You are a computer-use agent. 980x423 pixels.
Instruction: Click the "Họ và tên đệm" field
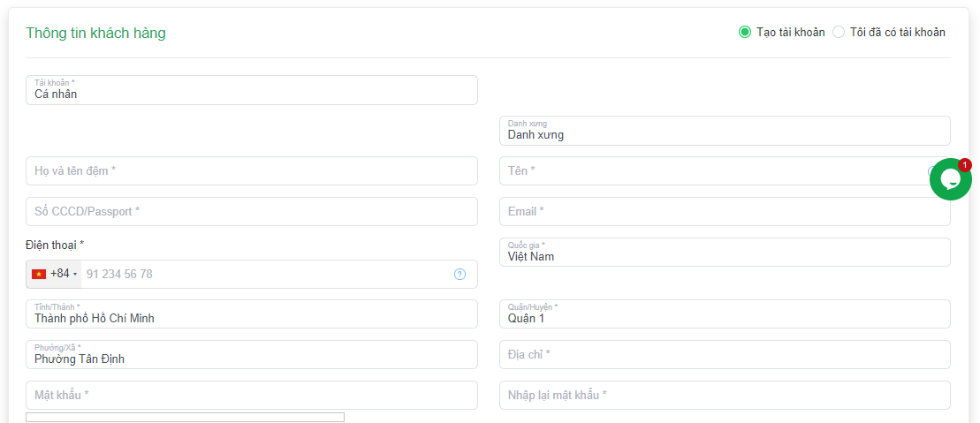point(252,171)
